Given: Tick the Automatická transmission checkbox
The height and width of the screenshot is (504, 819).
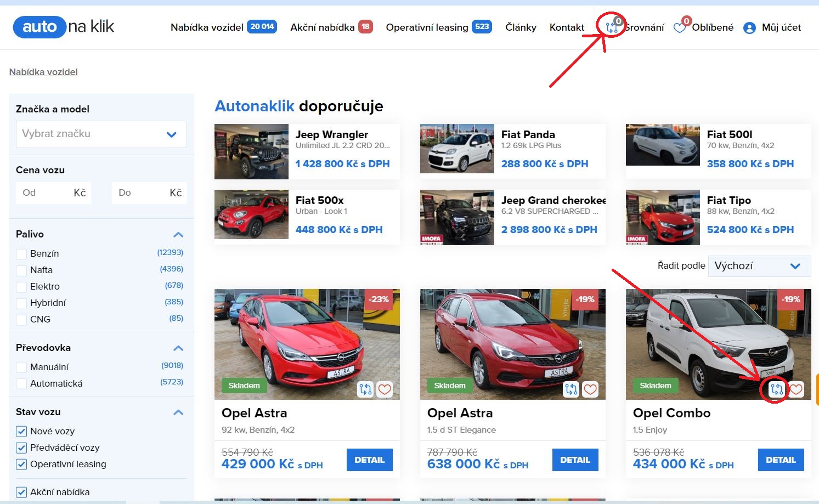Looking at the screenshot, I should point(21,384).
